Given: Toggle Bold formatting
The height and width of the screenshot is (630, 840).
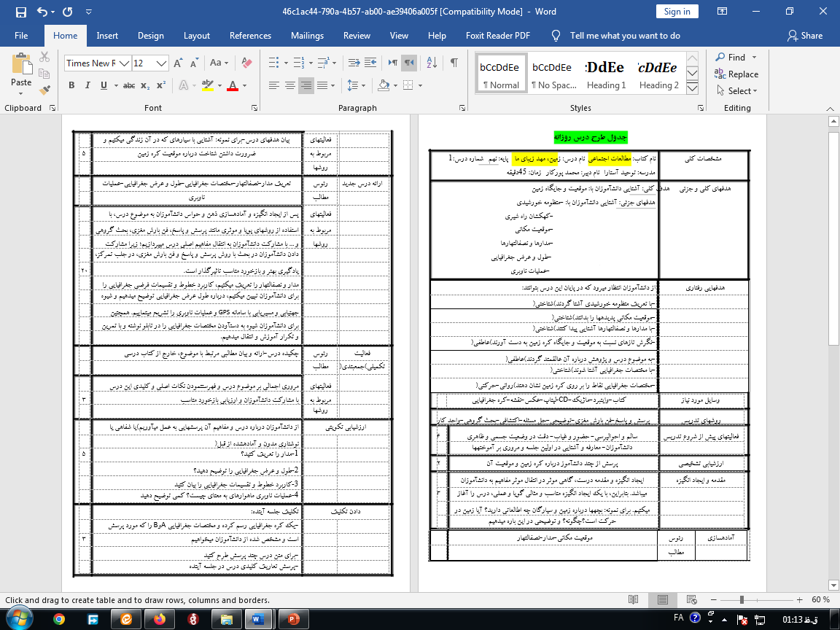Looking at the screenshot, I should (x=71, y=85).
